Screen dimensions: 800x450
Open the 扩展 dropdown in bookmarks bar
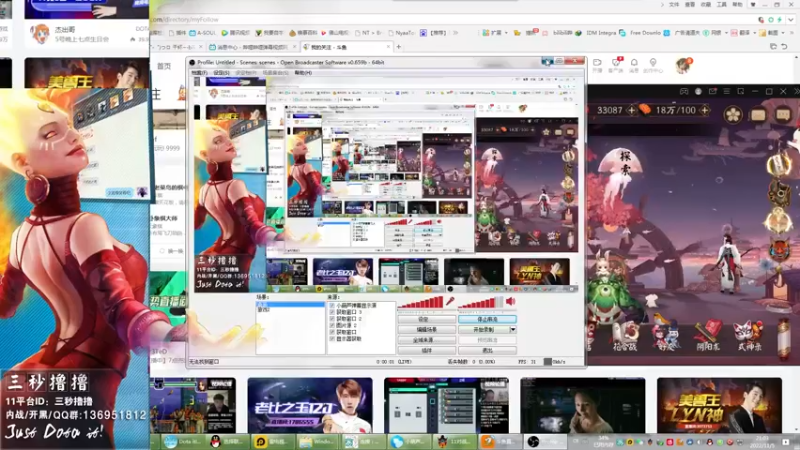coord(495,33)
